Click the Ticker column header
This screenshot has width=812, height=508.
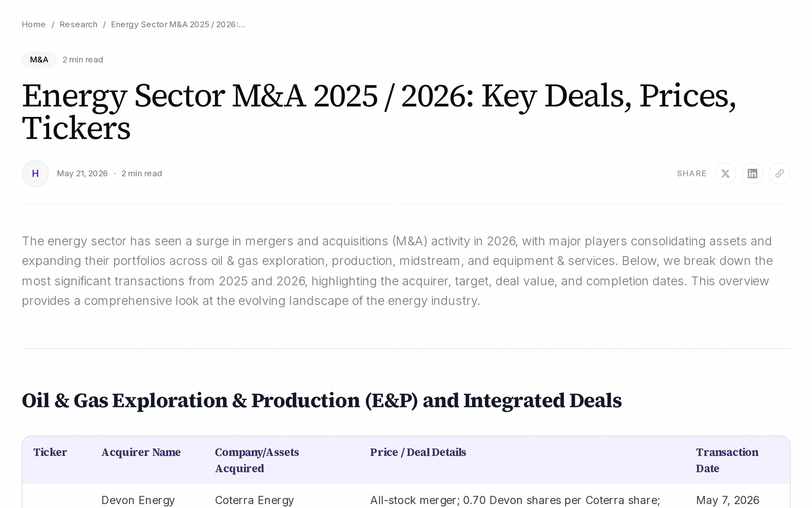click(x=50, y=452)
